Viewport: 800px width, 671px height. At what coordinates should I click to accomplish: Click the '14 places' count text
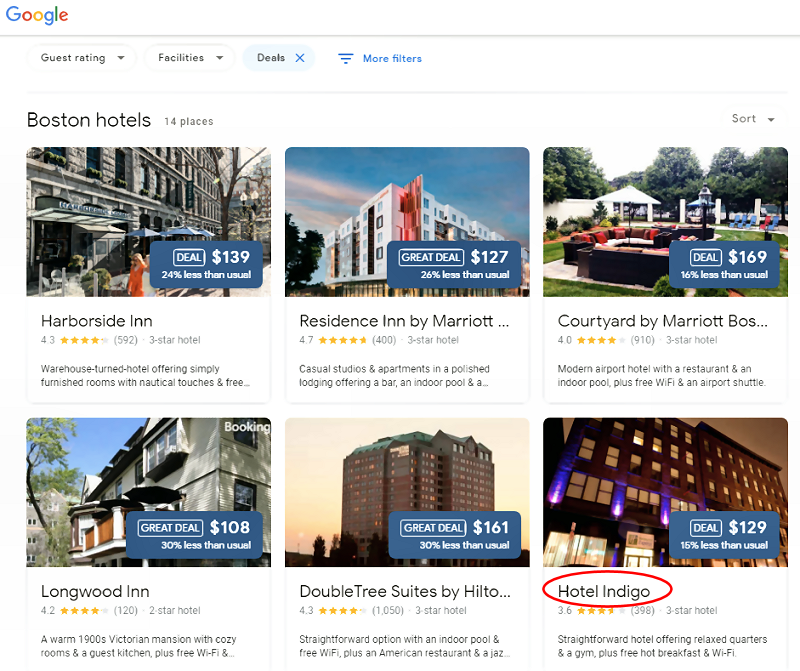189,121
